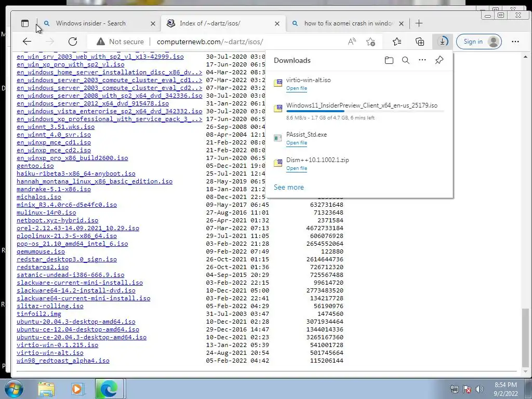Open Windows Explorer from the taskbar

coord(46,389)
